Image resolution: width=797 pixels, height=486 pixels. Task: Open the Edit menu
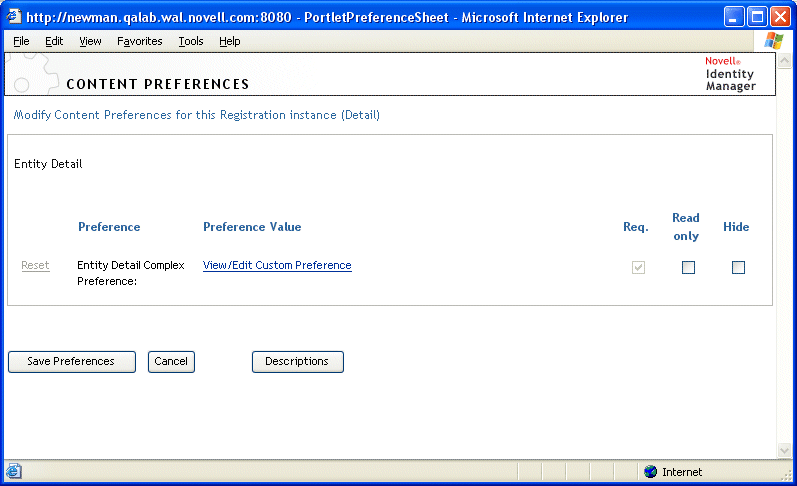(54, 41)
